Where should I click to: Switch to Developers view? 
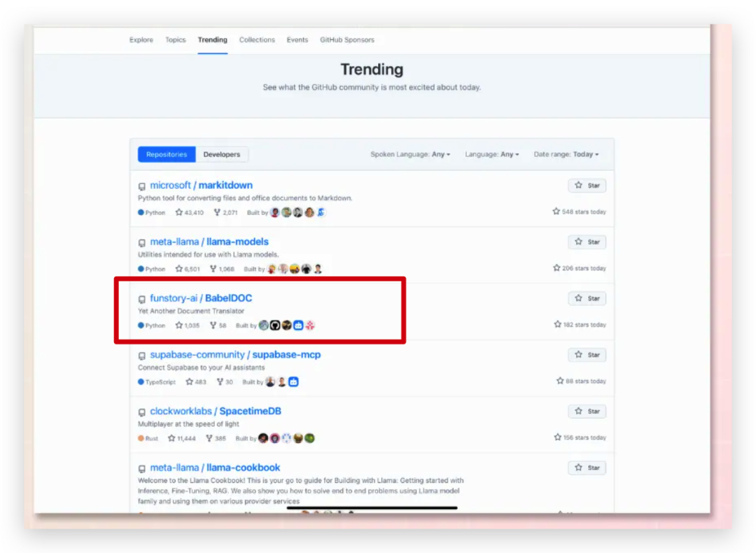point(221,154)
